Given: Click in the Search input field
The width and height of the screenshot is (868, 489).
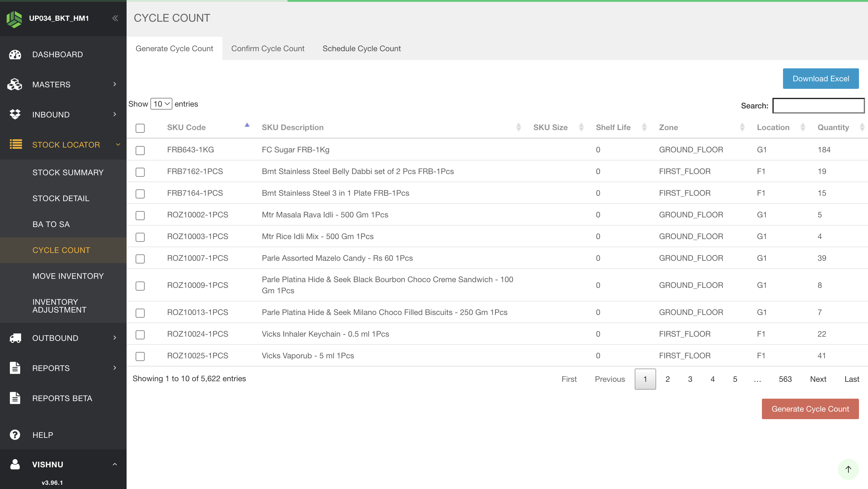Looking at the screenshot, I should [818, 106].
